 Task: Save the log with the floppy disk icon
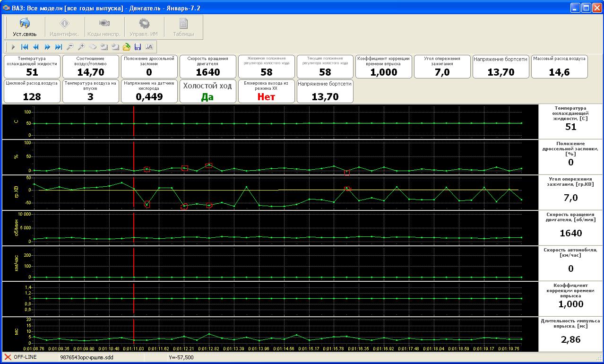138,47
